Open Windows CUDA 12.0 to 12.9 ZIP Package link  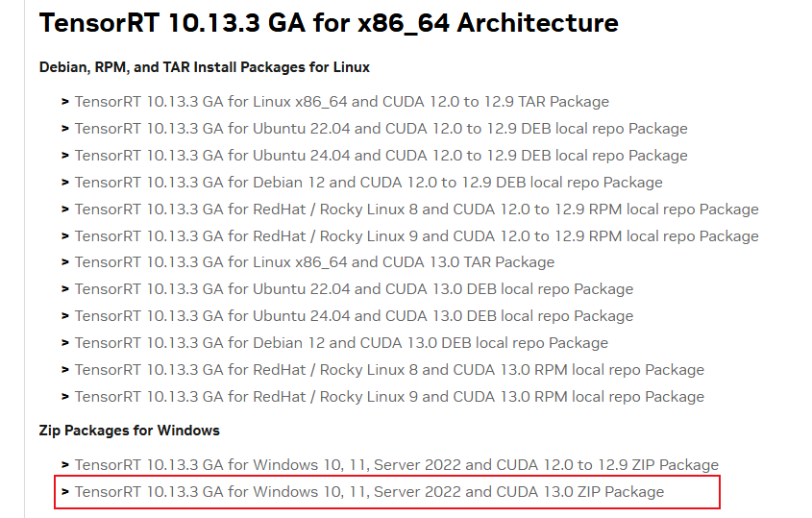pyautogui.click(x=397, y=466)
